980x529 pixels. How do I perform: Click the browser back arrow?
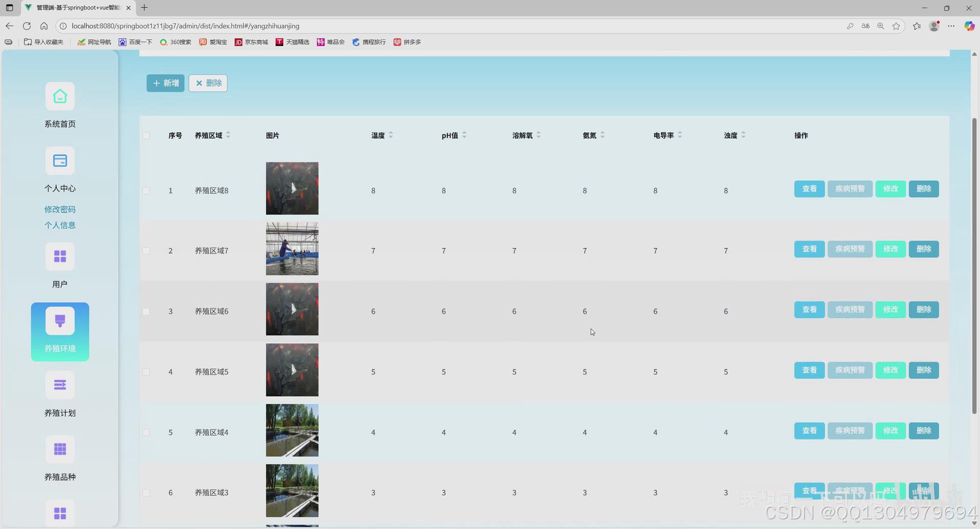10,26
